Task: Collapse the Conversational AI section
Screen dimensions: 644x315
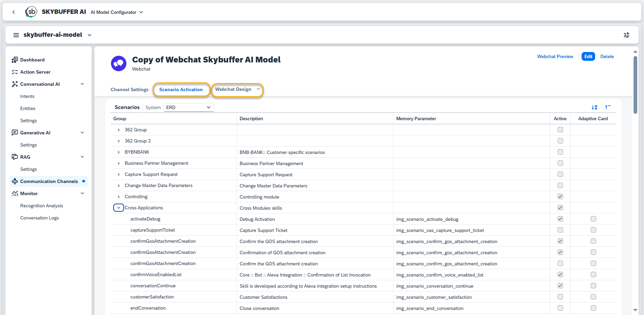Action: pos(82,84)
